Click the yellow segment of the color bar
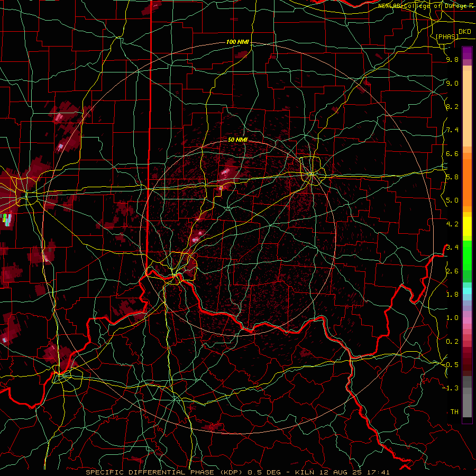This screenshot has height=476, width=476. point(467,226)
